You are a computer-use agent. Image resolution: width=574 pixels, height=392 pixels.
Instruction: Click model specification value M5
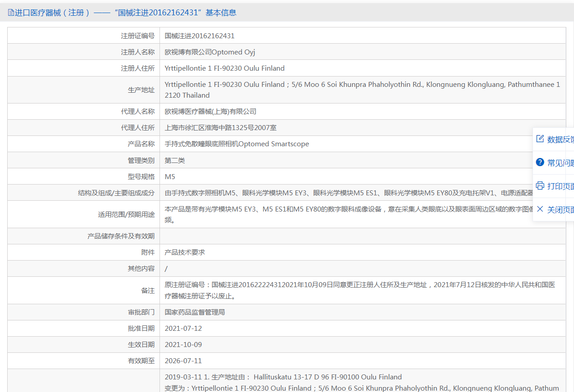click(170, 176)
